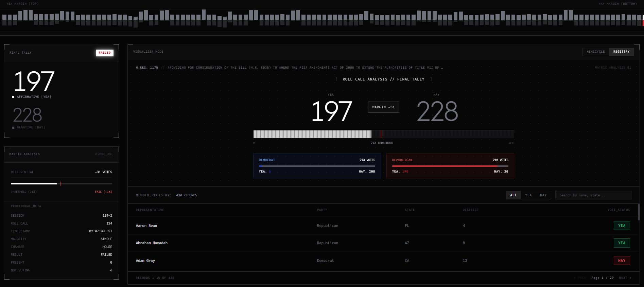Click the STATE column header
This screenshot has width=644, height=287.
[x=410, y=210]
